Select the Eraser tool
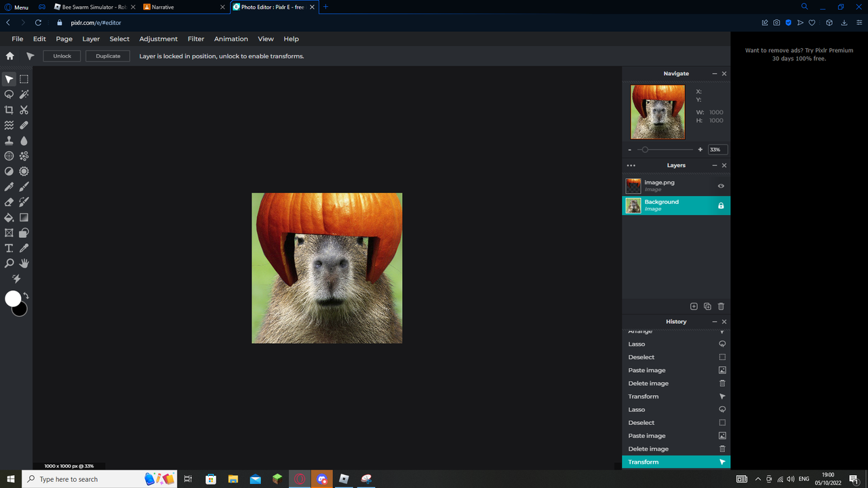The height and width of the screenshot is (488, 868). coord(9,202)
